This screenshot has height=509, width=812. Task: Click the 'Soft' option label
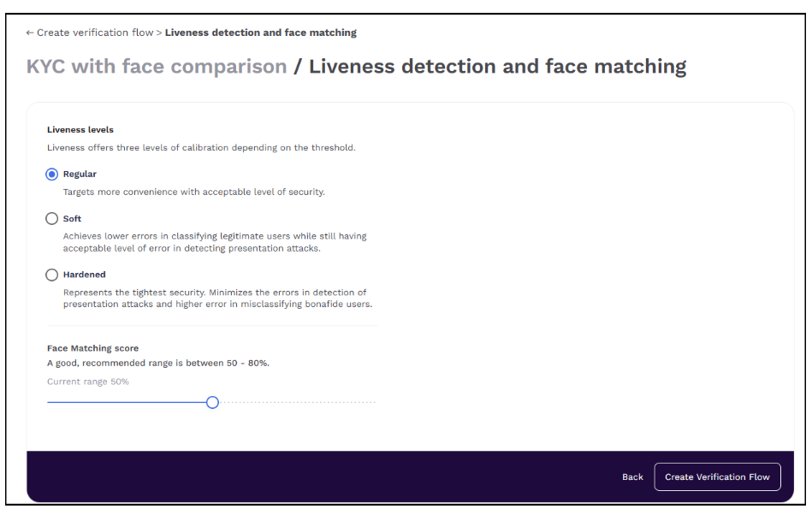click(73, 219)
